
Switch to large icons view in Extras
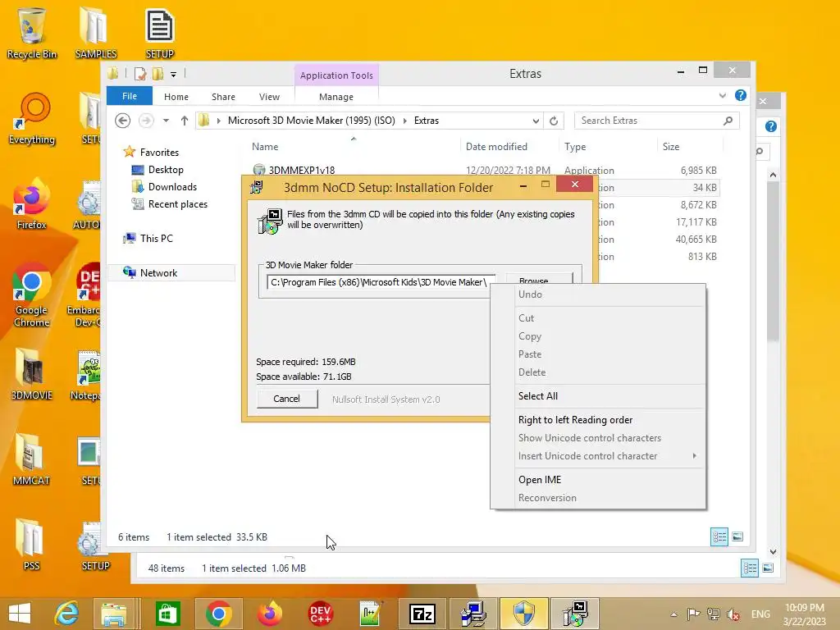click(737, 536)
